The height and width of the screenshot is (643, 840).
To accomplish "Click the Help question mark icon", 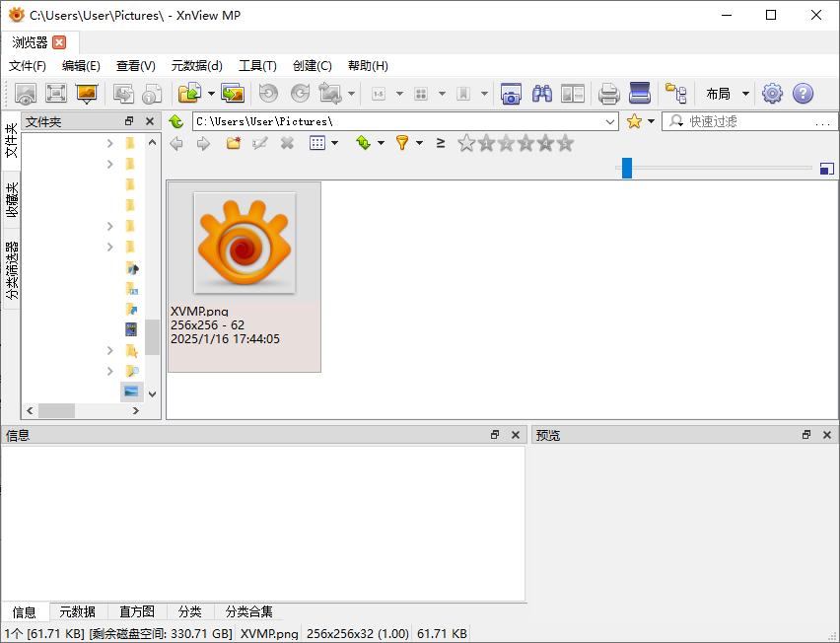I will point(803,94).
